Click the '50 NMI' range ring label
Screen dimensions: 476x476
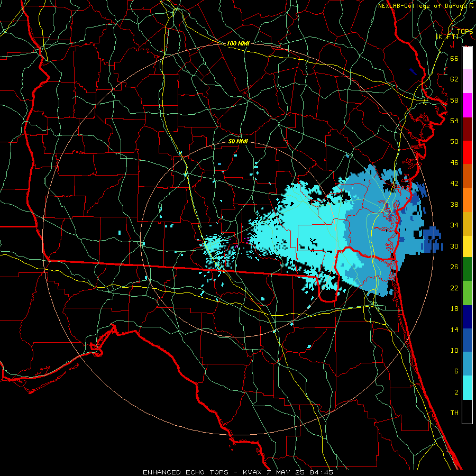point(238,141)
